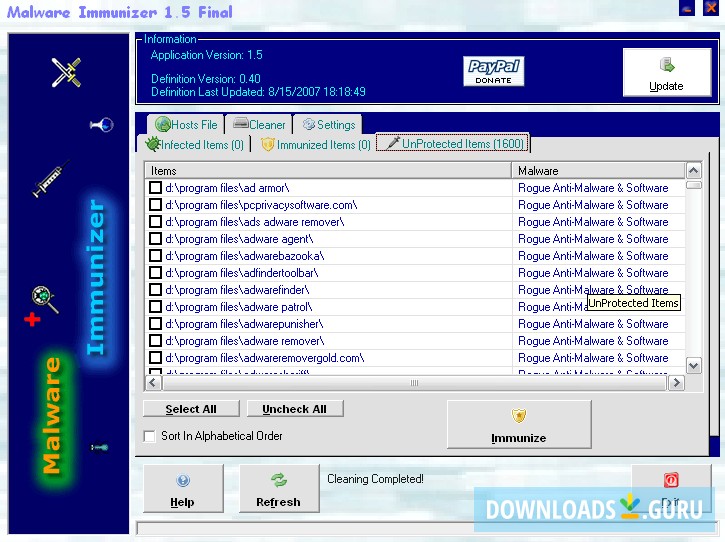
Task: Check the adwarefinder checkbox
Action: click(x=156, y=290)
